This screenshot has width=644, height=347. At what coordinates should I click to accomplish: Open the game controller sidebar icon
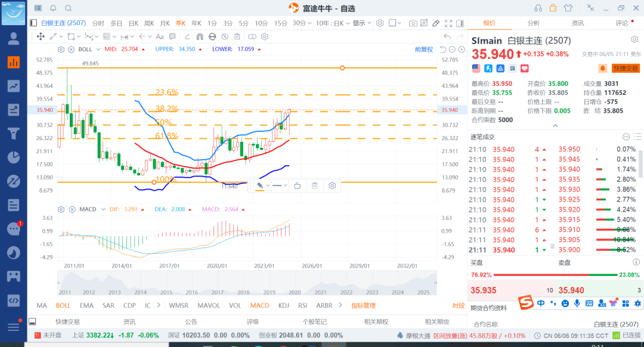(14, 277)
